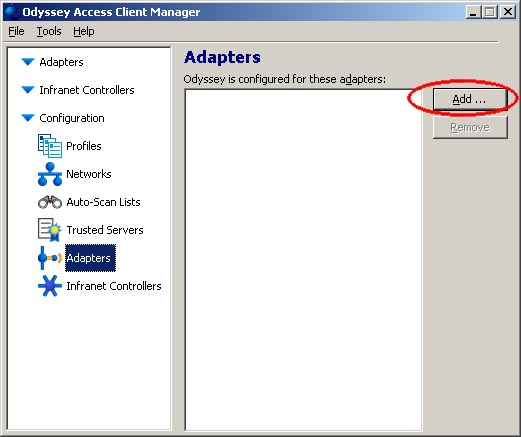Select the Trusted Servers certificate icon
The width and height of the screenshot is (521, 437).
click(50, 230)
